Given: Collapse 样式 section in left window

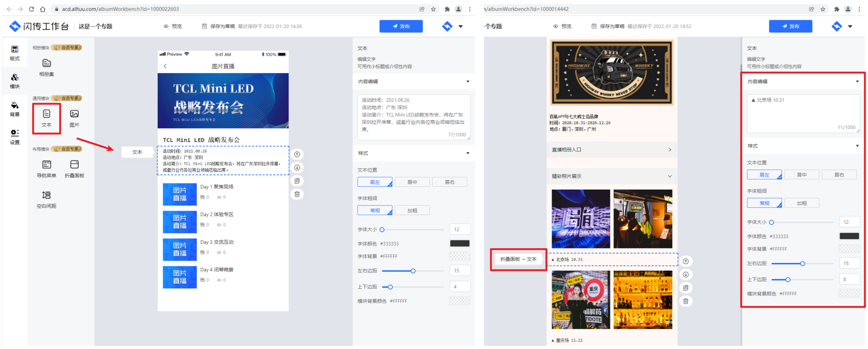Looking at the screenshot, I should coord(467,153).
